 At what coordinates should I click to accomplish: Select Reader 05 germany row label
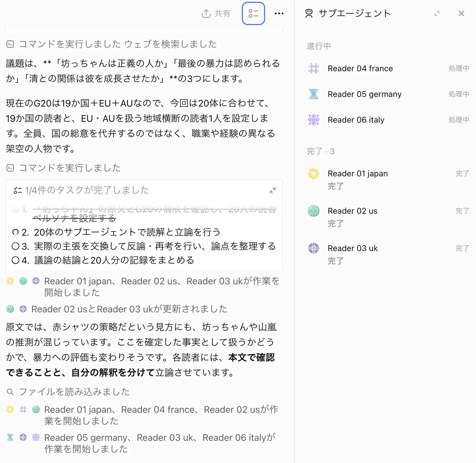click(364, 94)
